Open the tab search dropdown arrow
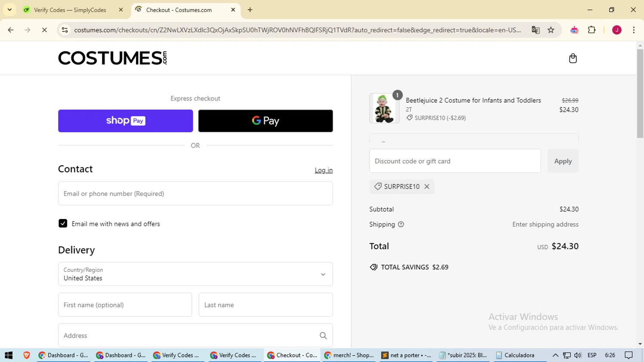This screenshot has width=644, height=362. pos(9,9)
